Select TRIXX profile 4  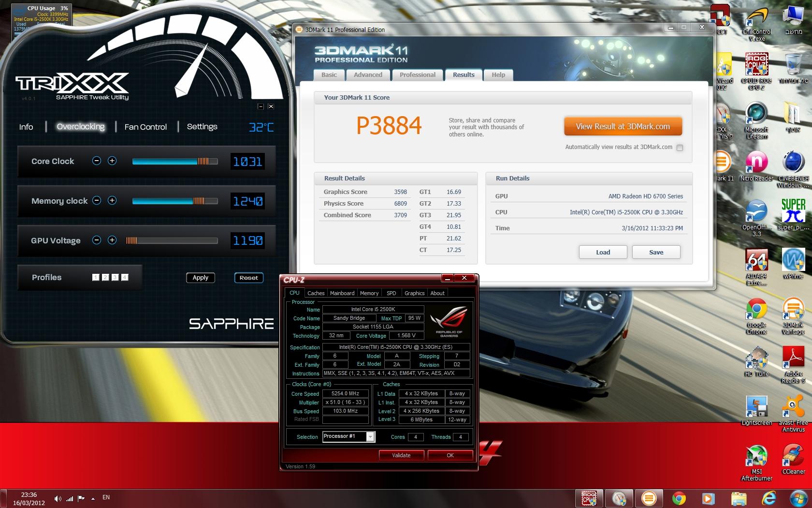125,277
